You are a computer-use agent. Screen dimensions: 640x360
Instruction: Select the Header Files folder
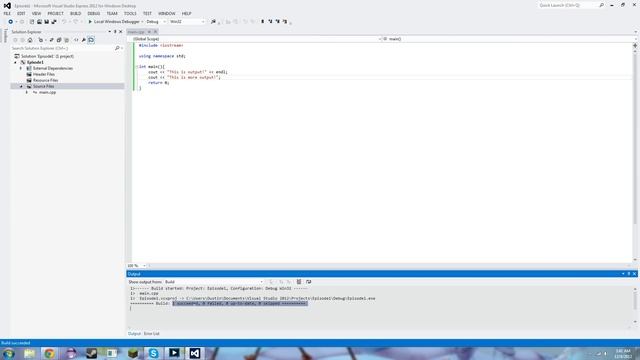pyautogui.click(x=44, y=74)
